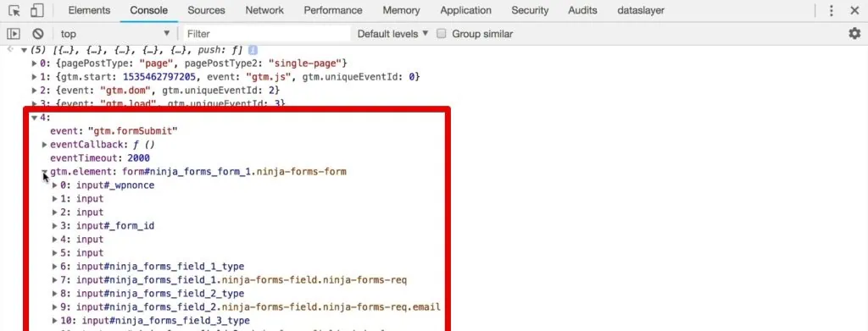868x331 pixels.
Task: Expand child 0 input#_wpnonce
Action: coord(55,185)
